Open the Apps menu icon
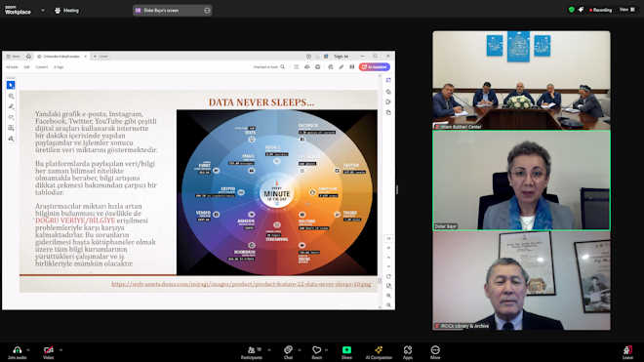The image size is (644, 362). click(408, 350)
